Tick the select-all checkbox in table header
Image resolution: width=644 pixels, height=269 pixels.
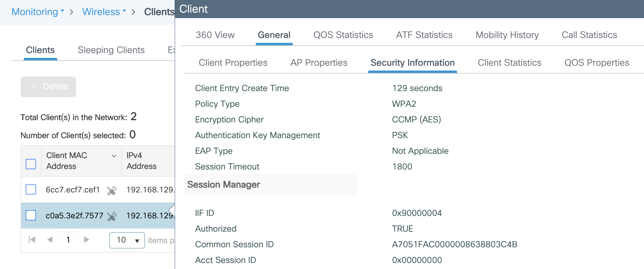[x=31, y=164]
